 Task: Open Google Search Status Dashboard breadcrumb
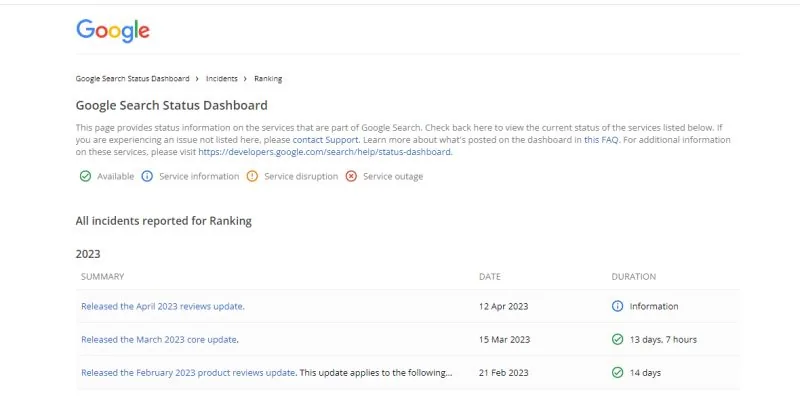click(x=132, y=79)
